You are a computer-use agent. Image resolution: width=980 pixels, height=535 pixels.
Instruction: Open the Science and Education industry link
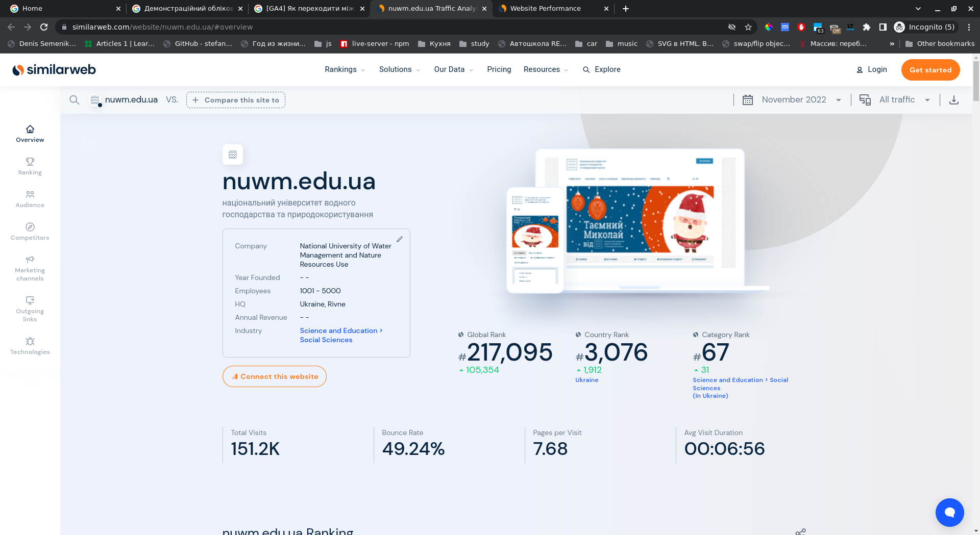point(338,330)
